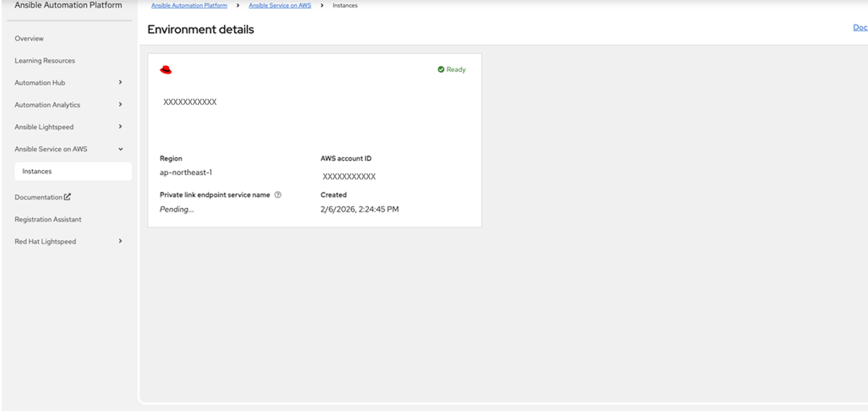Open the Doc link at top right
Viewport: 868px width, 411px height.
click(x=860, y=27)
